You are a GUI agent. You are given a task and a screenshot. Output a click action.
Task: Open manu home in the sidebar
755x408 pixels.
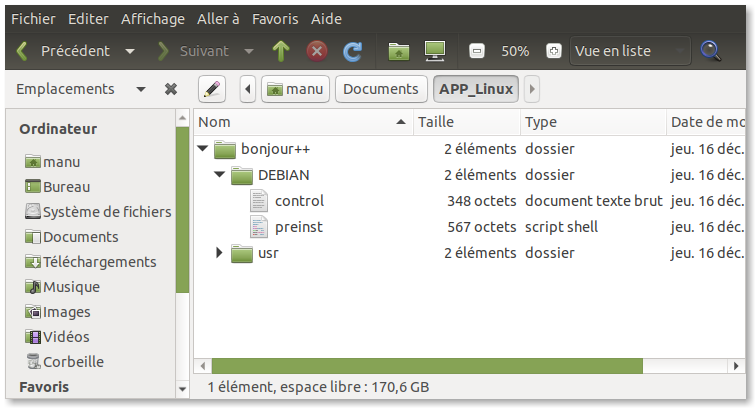tap(52, 162)
